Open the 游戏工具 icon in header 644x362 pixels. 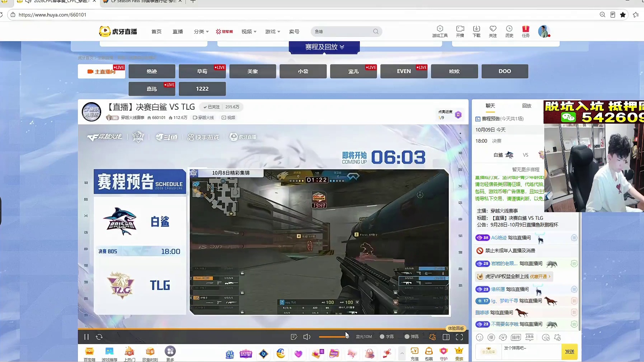[x=440, y=31]
